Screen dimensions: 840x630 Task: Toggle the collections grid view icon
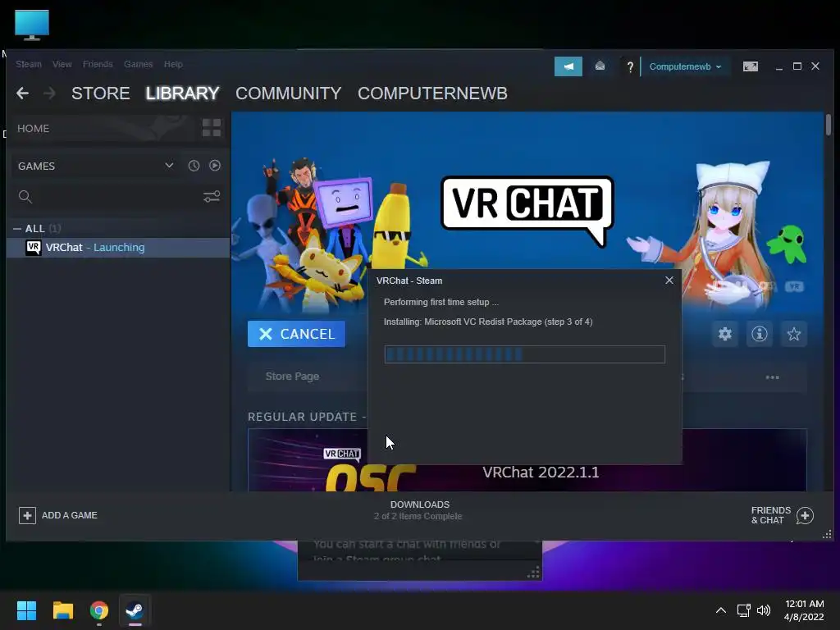[212, 128]
